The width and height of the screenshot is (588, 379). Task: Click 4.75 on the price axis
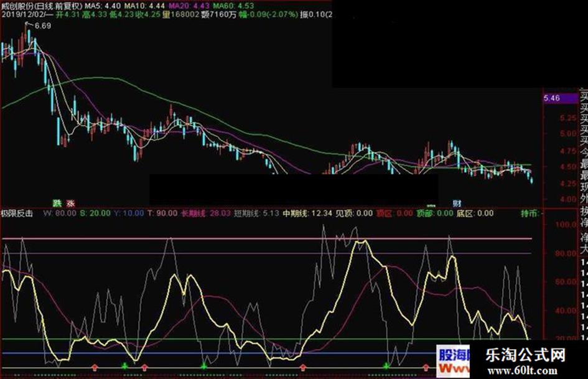pos(567,151)
